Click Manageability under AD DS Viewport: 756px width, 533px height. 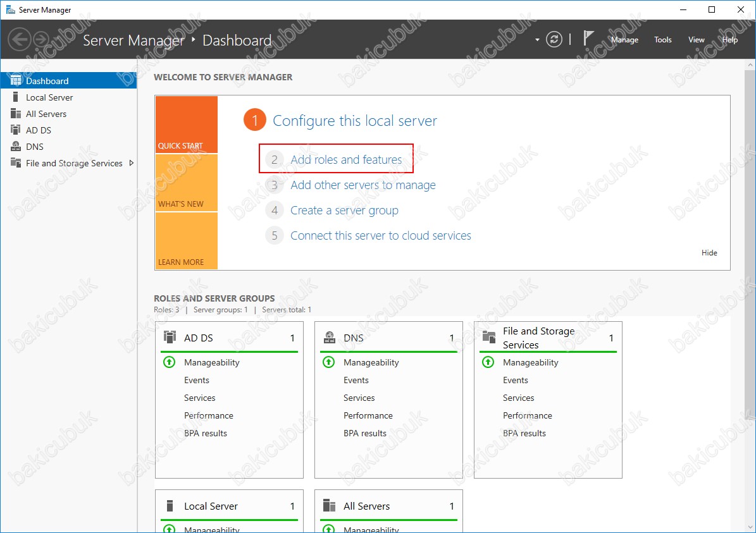tap(212, 362)
